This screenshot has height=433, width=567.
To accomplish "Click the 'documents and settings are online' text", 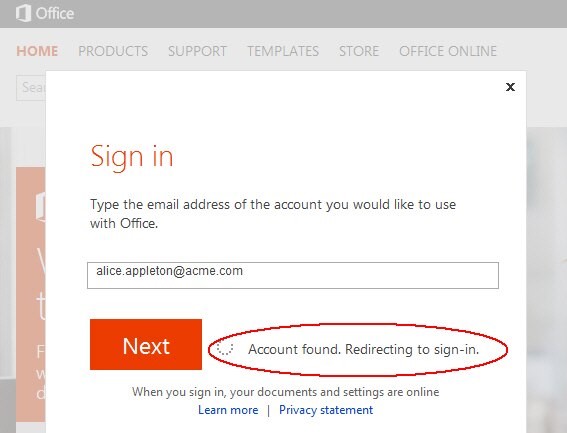I will point(348,392).
